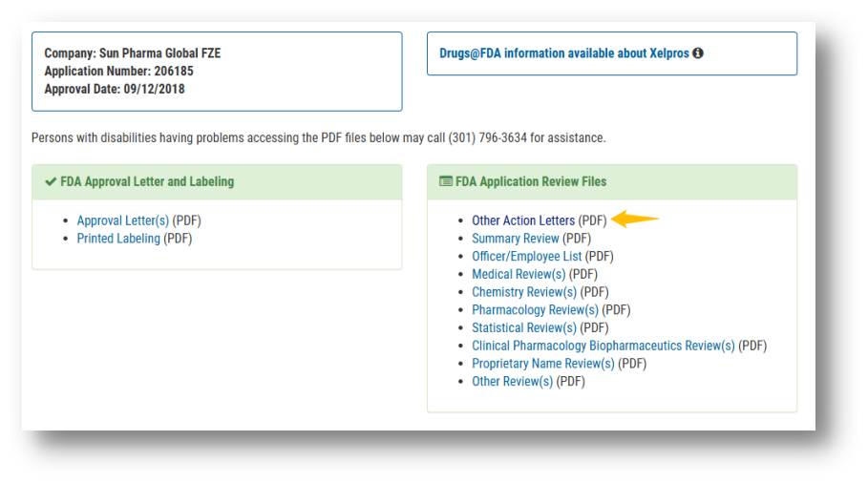Screen dimensions: 868x483
Task: Open Pharmacology Review(s) file
Action: [x=535, y=310]
